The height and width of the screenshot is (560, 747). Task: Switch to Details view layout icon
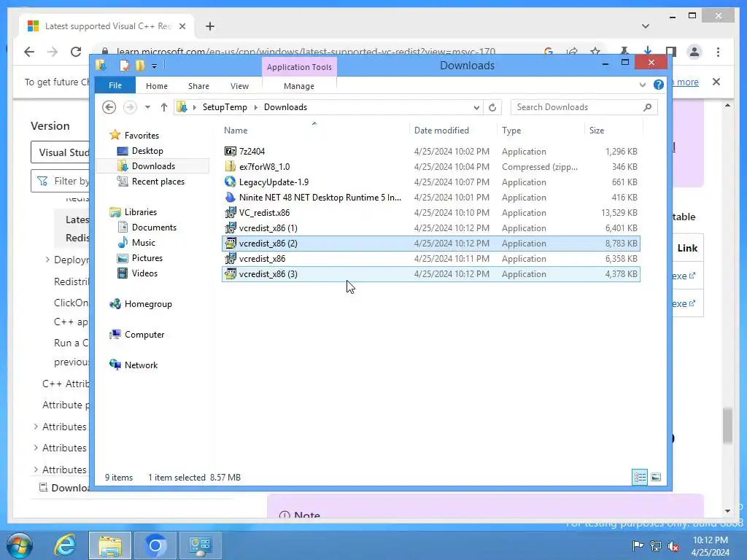click(x=639, y=477)
